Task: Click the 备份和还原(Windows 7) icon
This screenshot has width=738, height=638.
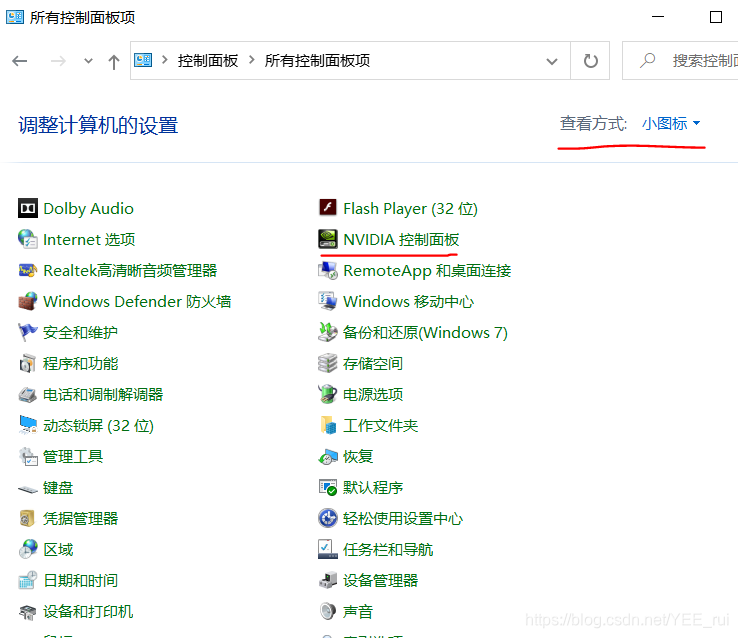Action: pyautogui.click(x=328, y=333)
